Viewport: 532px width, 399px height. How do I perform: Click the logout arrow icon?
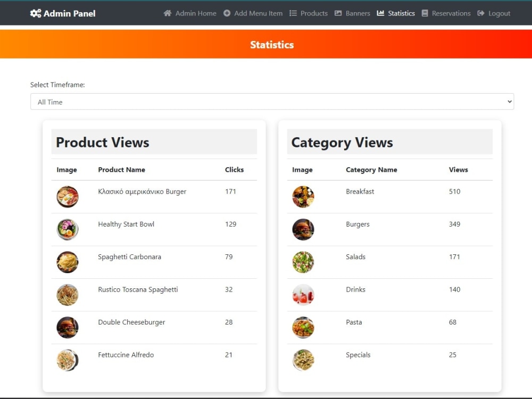tap(481, 13)
